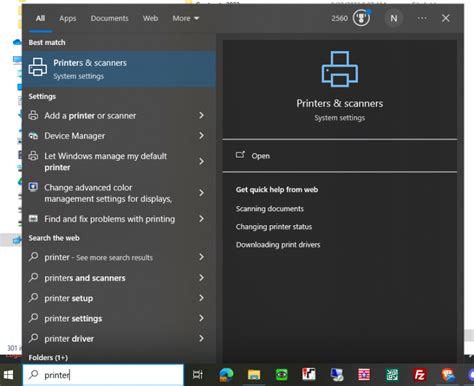Click the printing troubleshooter icon

[x=33, y=219]
